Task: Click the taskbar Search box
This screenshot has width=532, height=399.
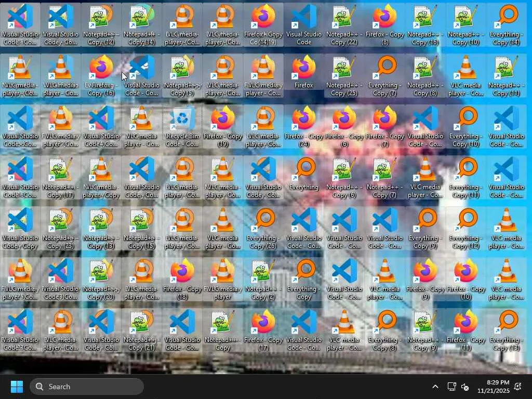Action: coord(87,387)
